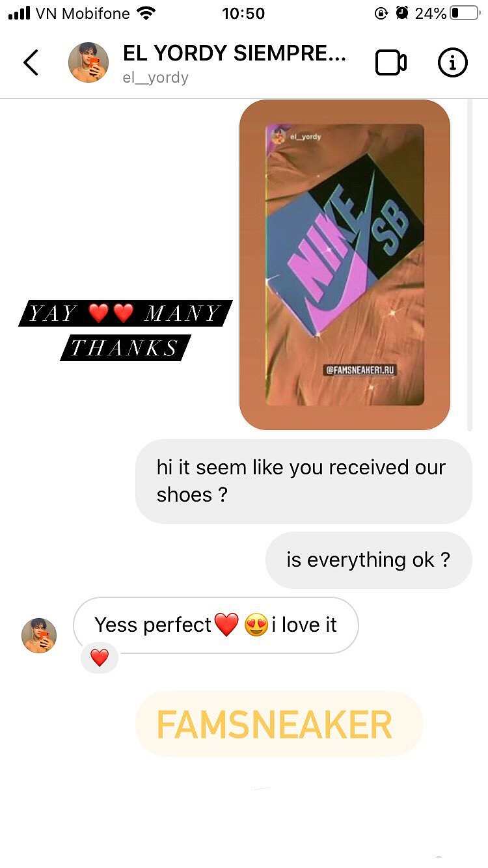Open the shared Nike SB story
The height and width of the screenshot is (868, 488).
[x=345, y=265]
